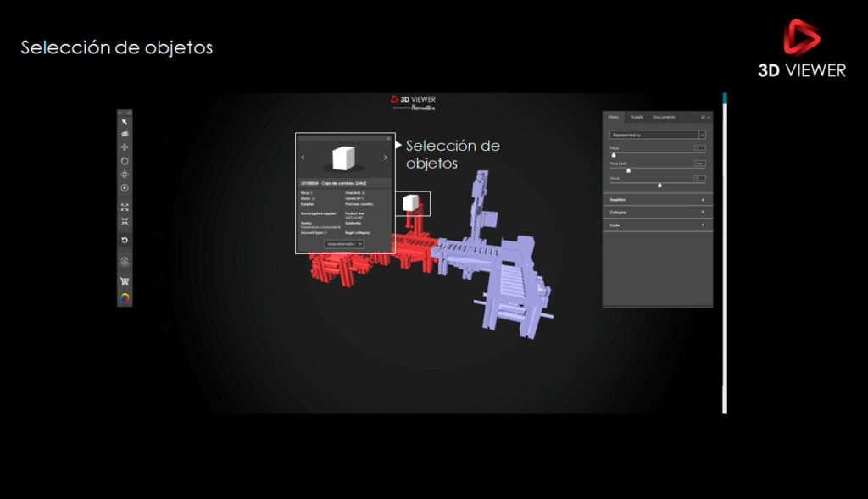
Task: Click the collapse arrows icon
Action: [125, 221]
